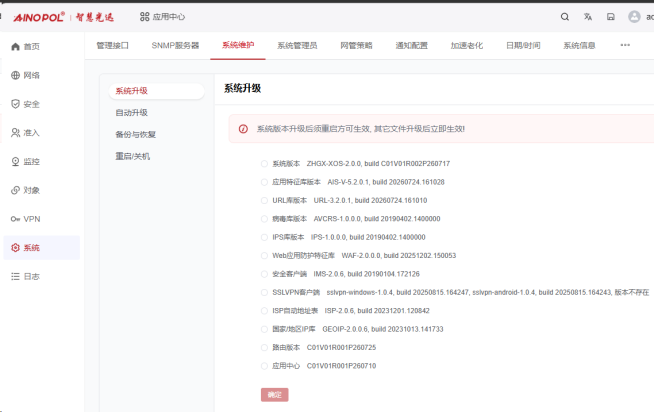The image size is (654, 412).
Task: Switch to 日期/时间 tab
Action: click(523, 45)
